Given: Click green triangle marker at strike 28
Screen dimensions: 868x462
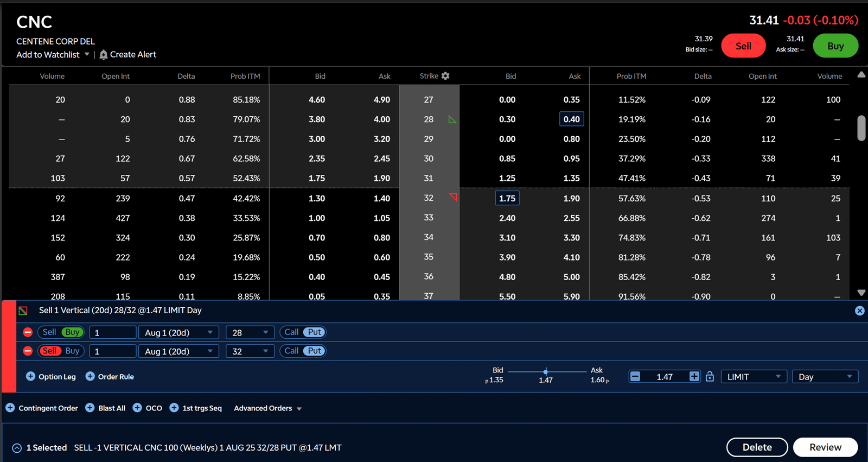Looking at the screenshot, I should (452, 119).
